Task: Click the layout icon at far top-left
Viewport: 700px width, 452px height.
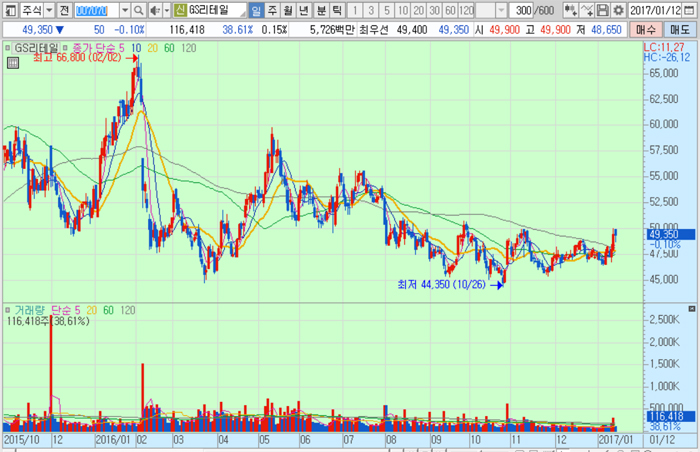Action: pos(8,10)
